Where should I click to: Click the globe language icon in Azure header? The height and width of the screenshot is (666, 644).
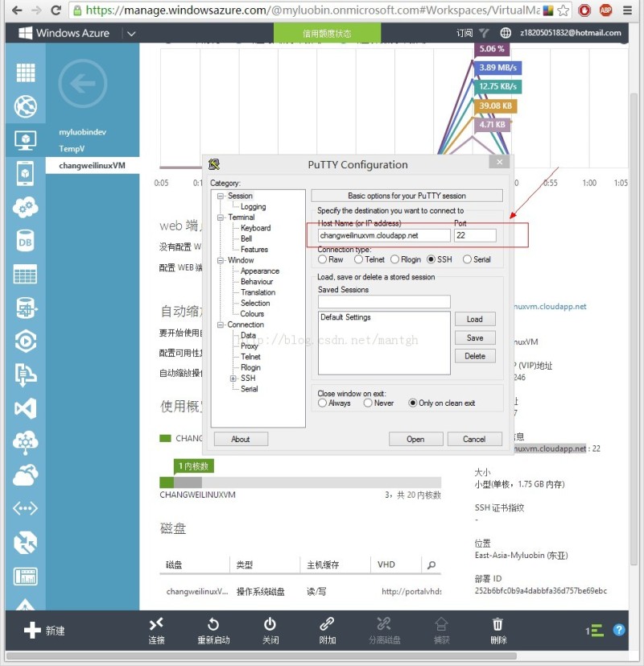coord(506,33)
